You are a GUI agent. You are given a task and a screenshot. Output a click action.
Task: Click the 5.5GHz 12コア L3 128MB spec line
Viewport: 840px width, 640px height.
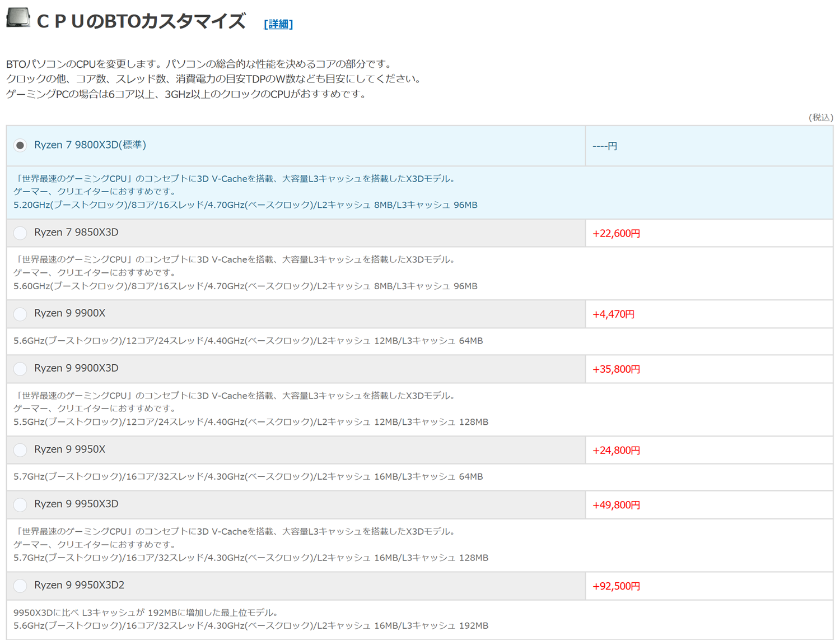pos(251,421)
